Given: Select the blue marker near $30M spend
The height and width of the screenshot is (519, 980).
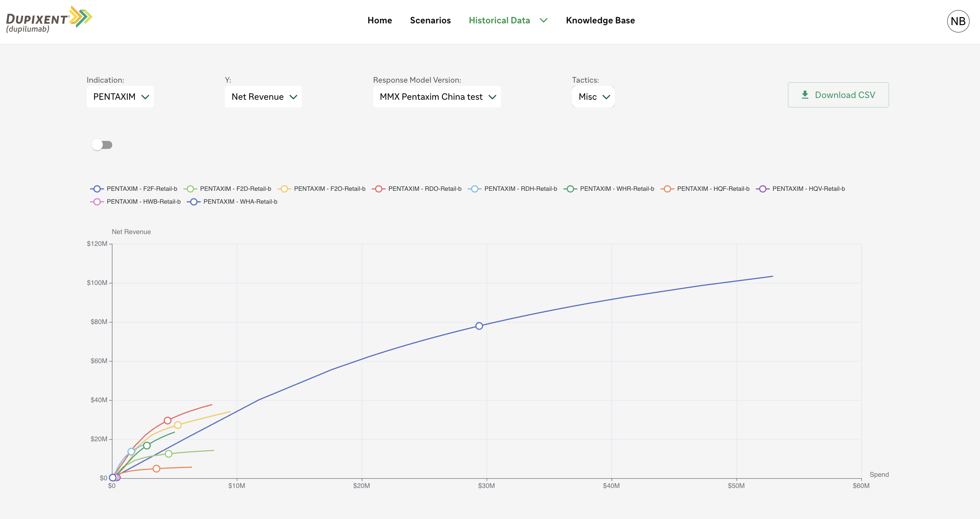Looking at the screenshot, I should point(479,326).
